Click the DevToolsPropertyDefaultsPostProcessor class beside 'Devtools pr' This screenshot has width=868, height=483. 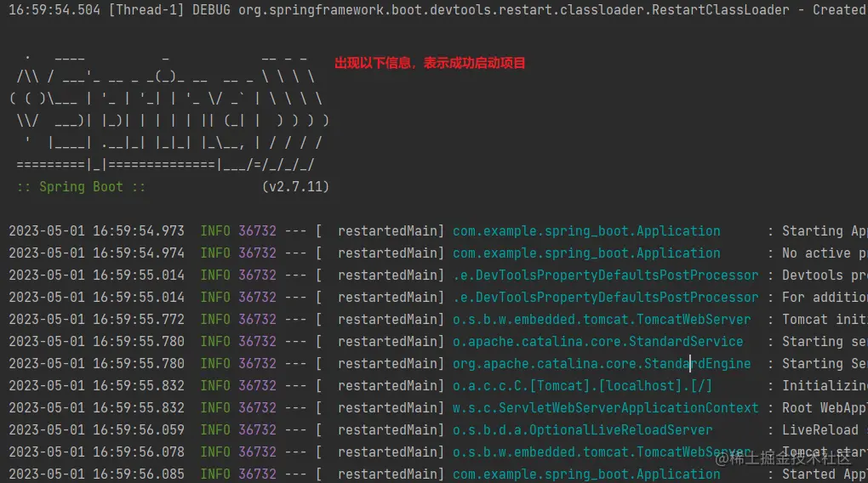click(x=606, y=276)
